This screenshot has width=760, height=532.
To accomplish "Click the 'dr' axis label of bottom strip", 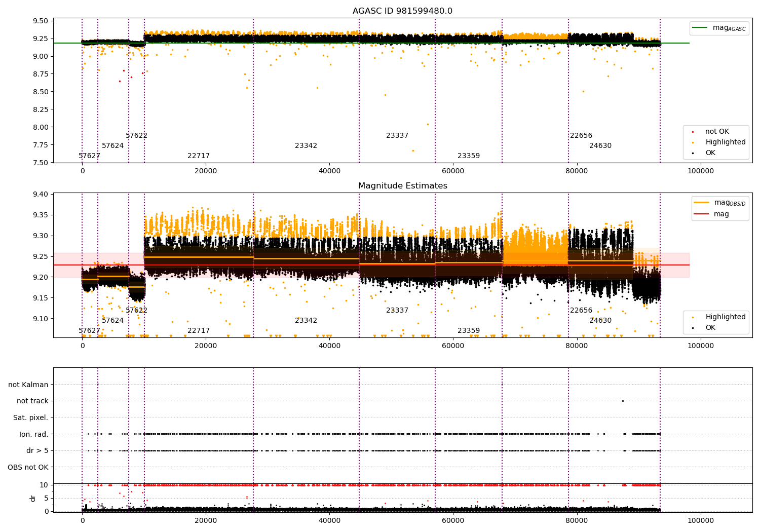I will coord(33,498).
